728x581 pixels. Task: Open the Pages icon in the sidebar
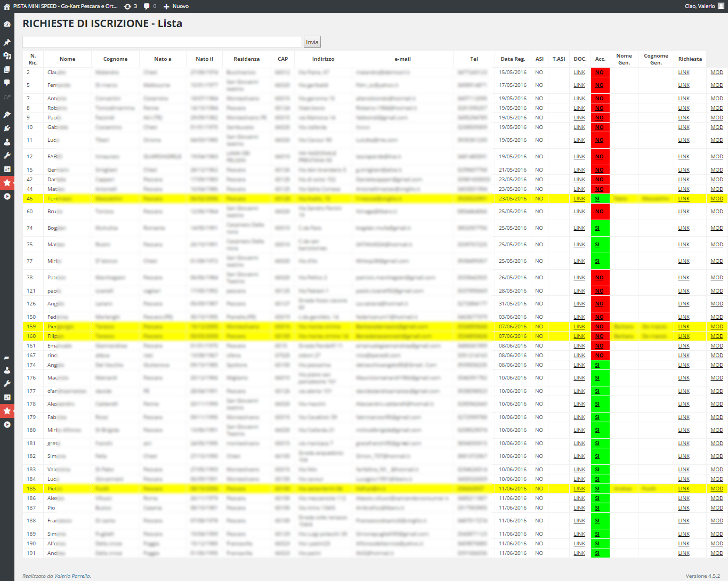7,69
